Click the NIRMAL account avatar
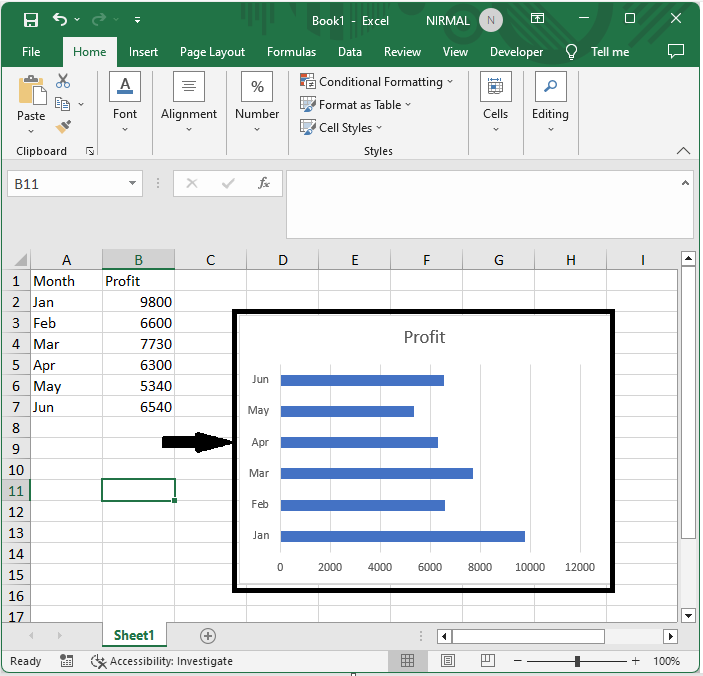The height and width of the screenshot is (676, 703). 491,20
